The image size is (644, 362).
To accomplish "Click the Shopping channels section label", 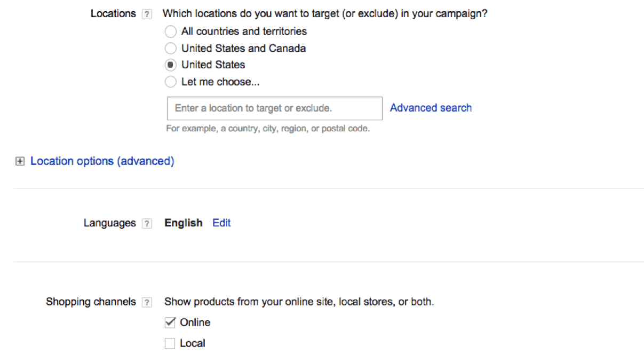I will 91,302.
